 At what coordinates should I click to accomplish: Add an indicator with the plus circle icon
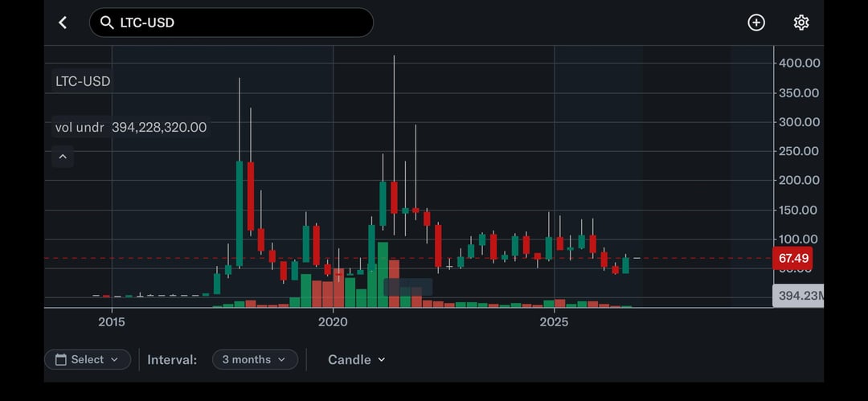tap(756, 23)
